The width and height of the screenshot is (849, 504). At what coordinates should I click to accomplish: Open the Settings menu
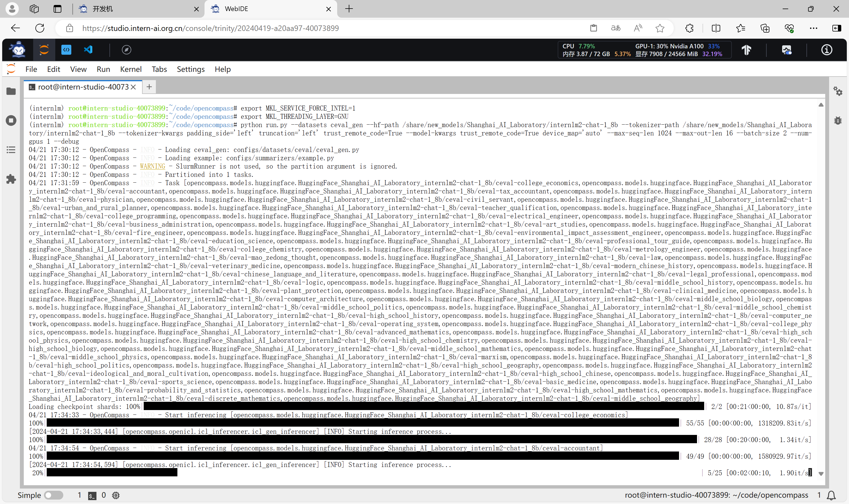190,69
